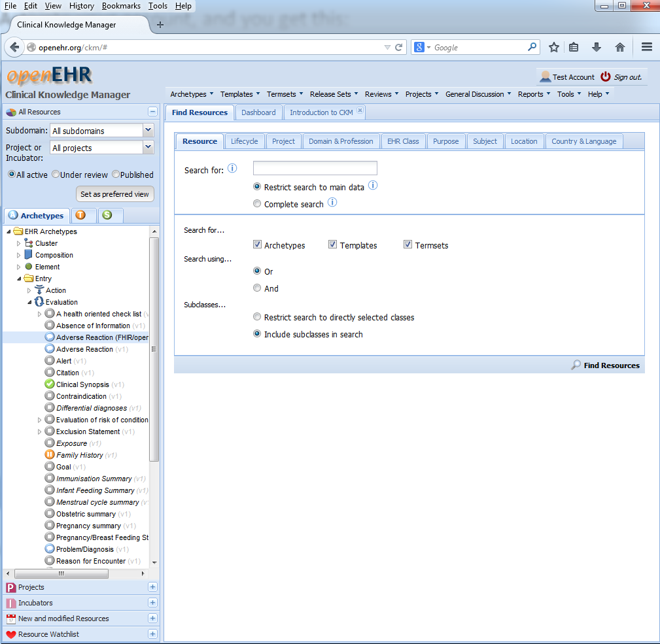The height and width of the screenshot is (644, 660).
Task: Select the Complete search radio button
Action: point(257,204)
